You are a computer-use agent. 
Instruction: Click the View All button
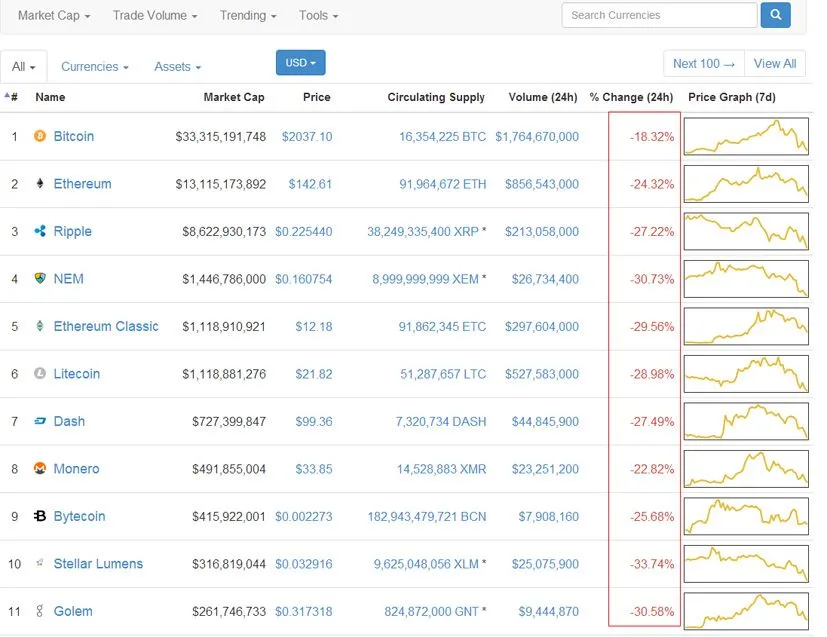click(775, 64)
